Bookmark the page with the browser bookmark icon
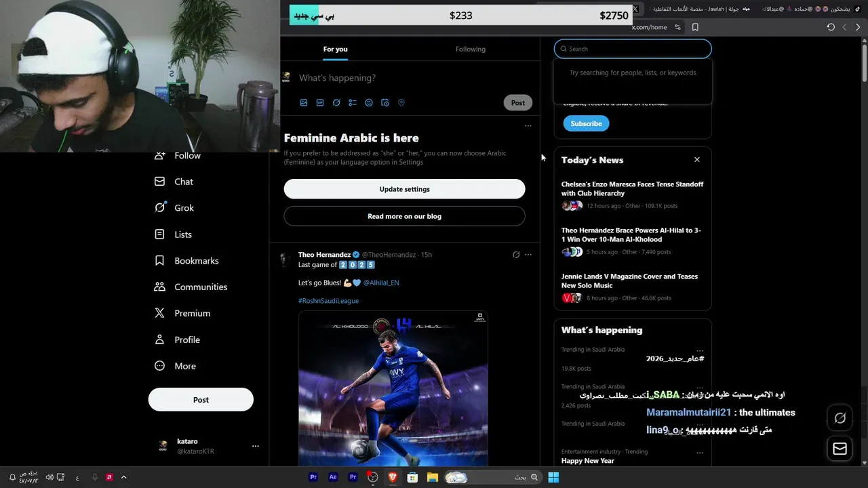 point(695,27)
